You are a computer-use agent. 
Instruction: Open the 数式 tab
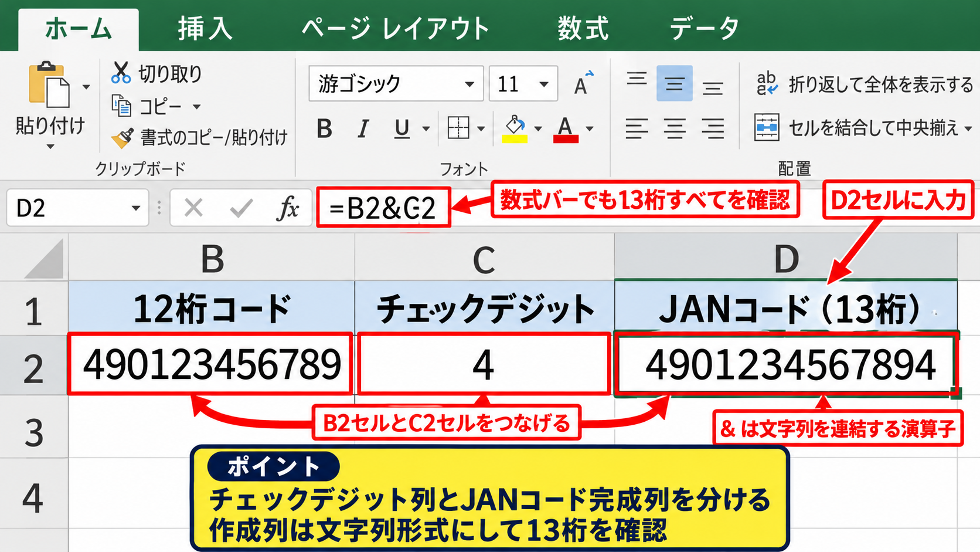[583, 28]
